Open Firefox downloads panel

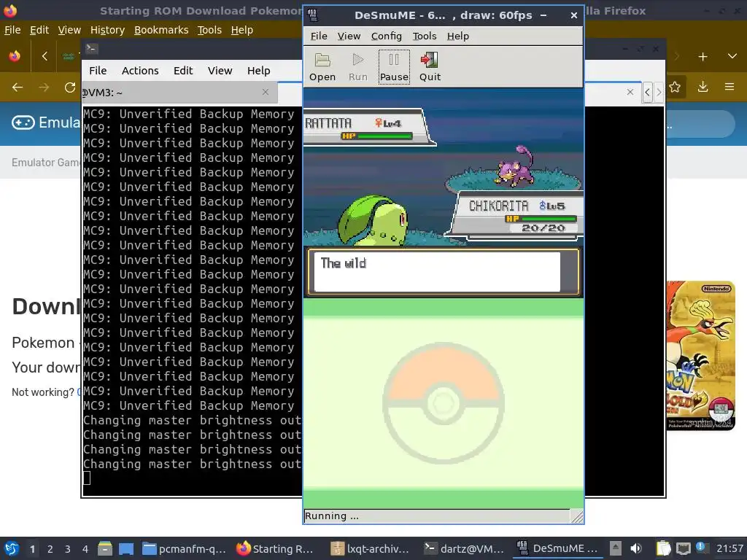point(703,87)
